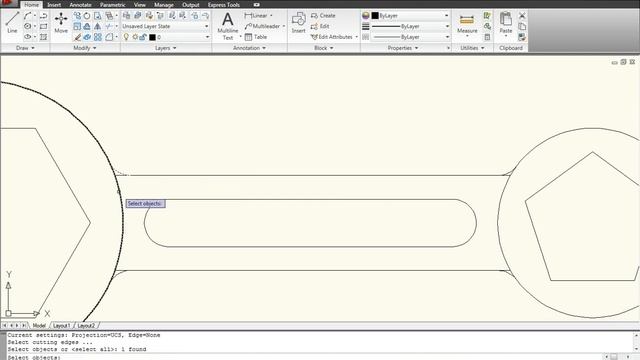The height and width of the screenshot is (360, 640).
Task: Open Unsaved Layer State dropdown
Action: click(166, 26)
